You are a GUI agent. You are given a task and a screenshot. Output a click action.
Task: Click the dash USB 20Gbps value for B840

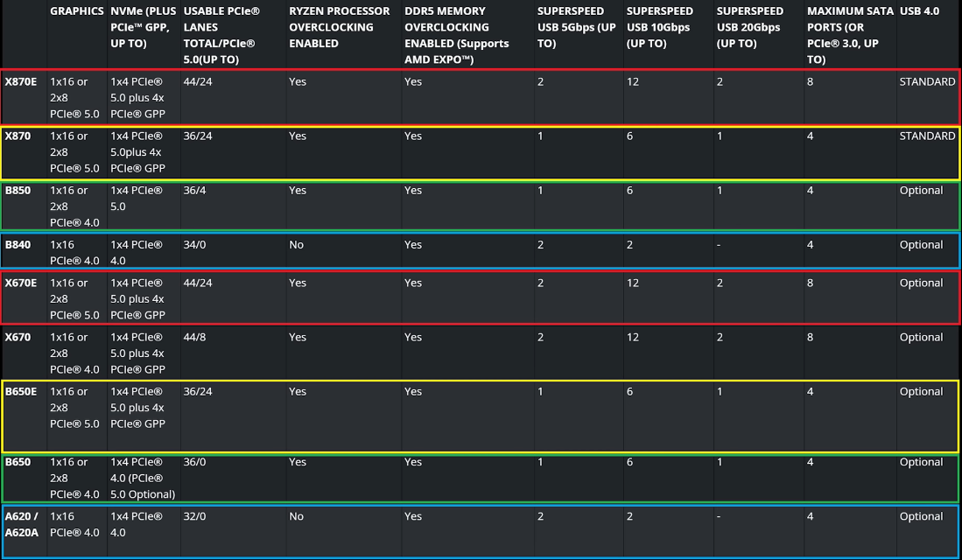(719, 245)
